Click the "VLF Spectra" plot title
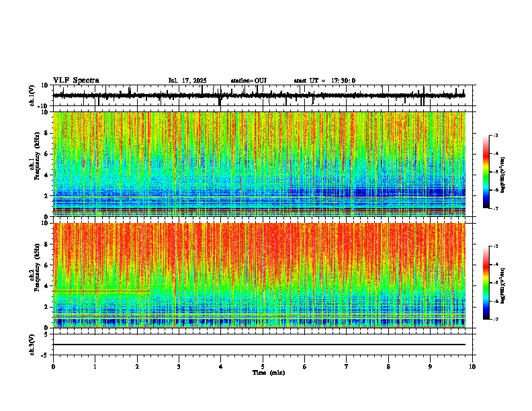This screenshot has width=532, height=411. click(76, 81)
